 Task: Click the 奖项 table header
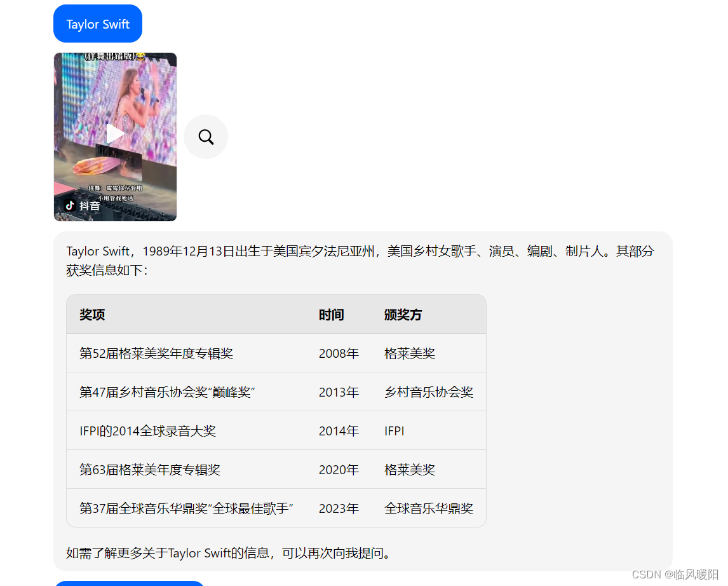[x=91, y=314]
